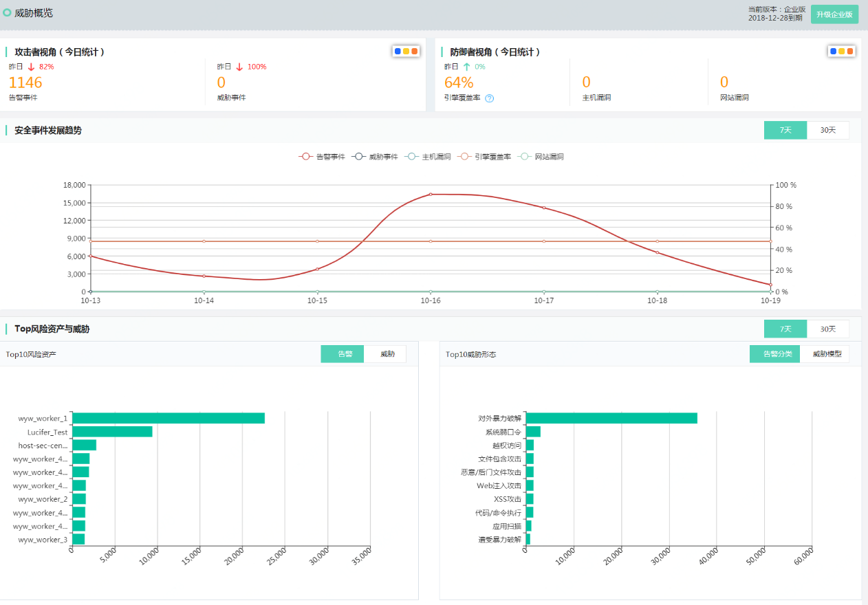Hide the 告警事件 line via its legend item
Viewport: 868px width, 605px height.
coord(321,156)
